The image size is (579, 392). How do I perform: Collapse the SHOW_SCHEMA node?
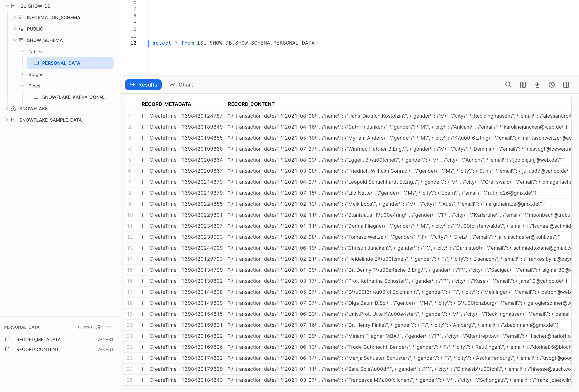point(15,40)
